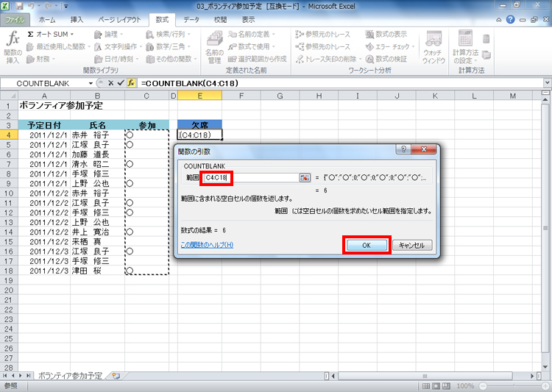
Task: Select the ボランティア参加予定 sheet tab
Action: [70, 376]
